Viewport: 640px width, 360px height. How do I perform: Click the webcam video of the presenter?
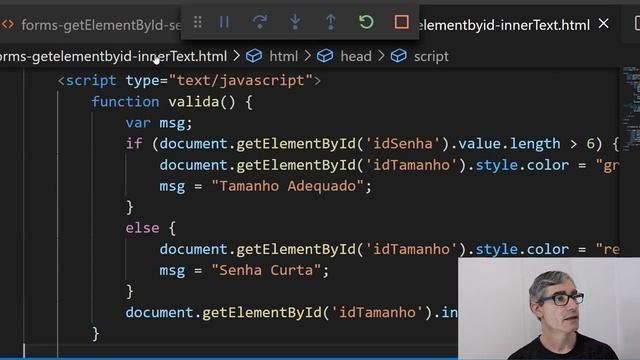pos(549,309)
